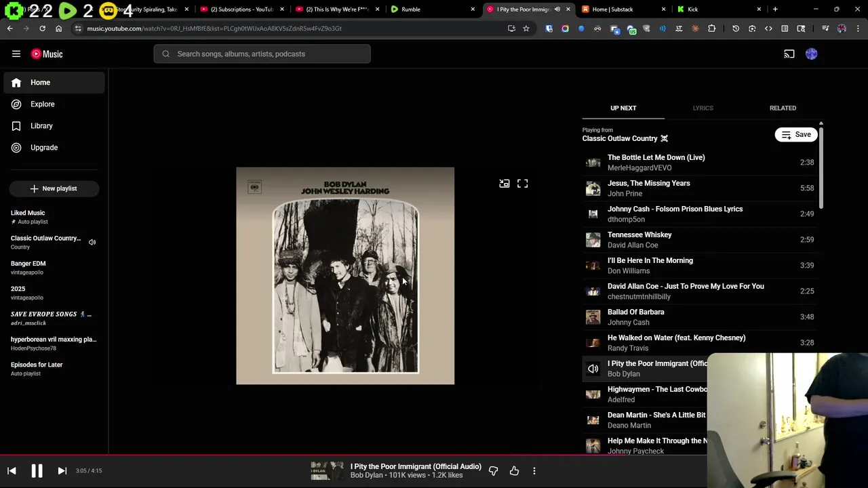Like I Pity the Poor Immigrant
The image size is (868, 488).
[x=515, y=470]
